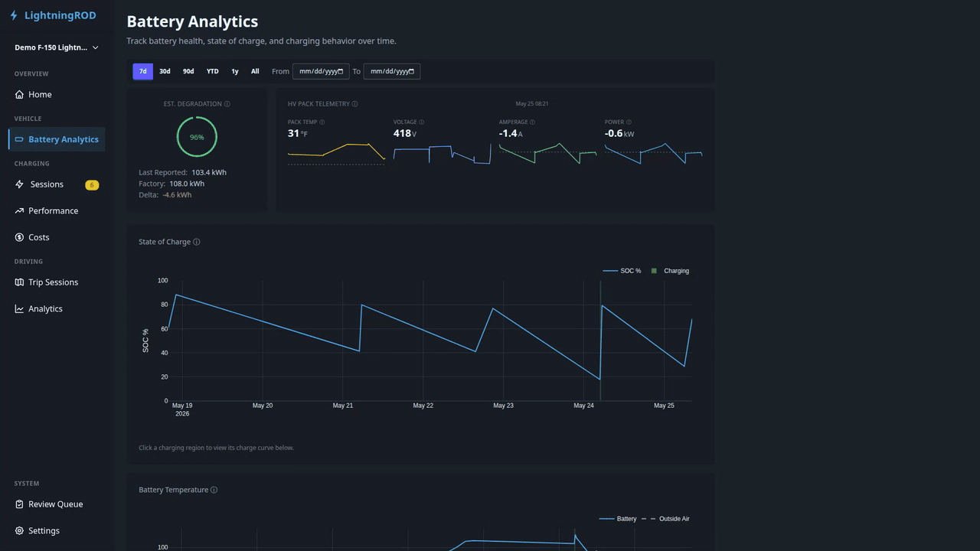Image resolution: width=980 pixels, height=551 pixels.
Task: Click info icon next to State of Charge
Action: coord(197,242)
